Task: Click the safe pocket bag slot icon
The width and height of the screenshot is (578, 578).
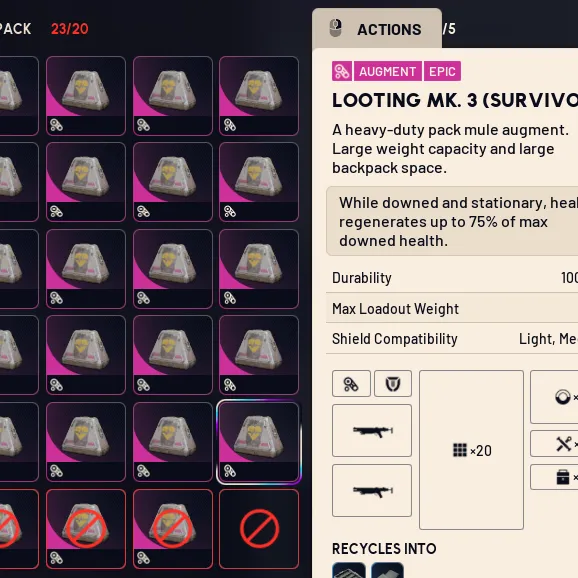Action: coord(563,477)
